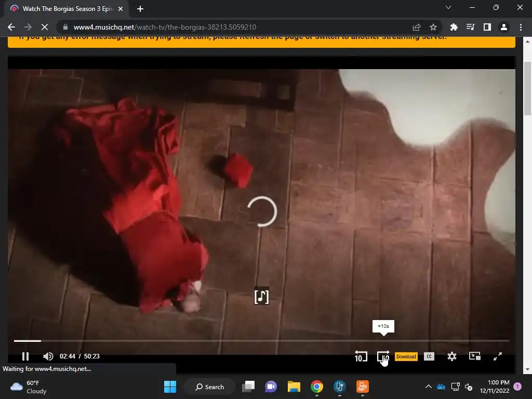Open Windows Start menu
532x399 pixels.
click(x=170, y=387)
